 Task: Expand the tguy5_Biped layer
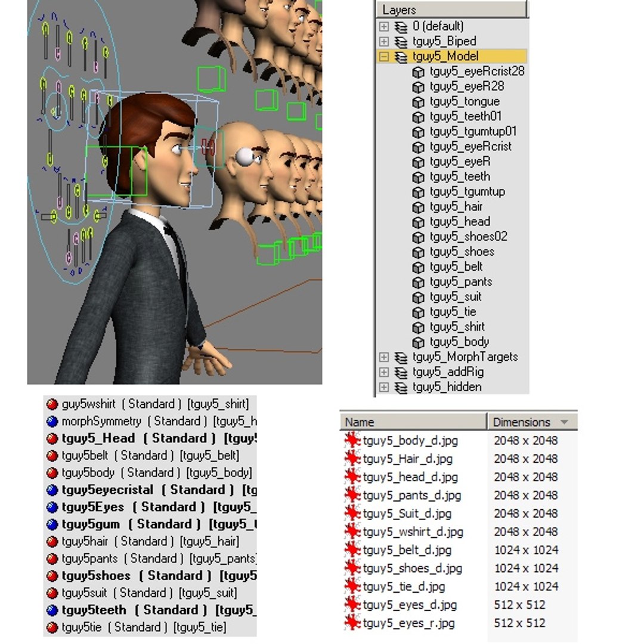(383, 42)
